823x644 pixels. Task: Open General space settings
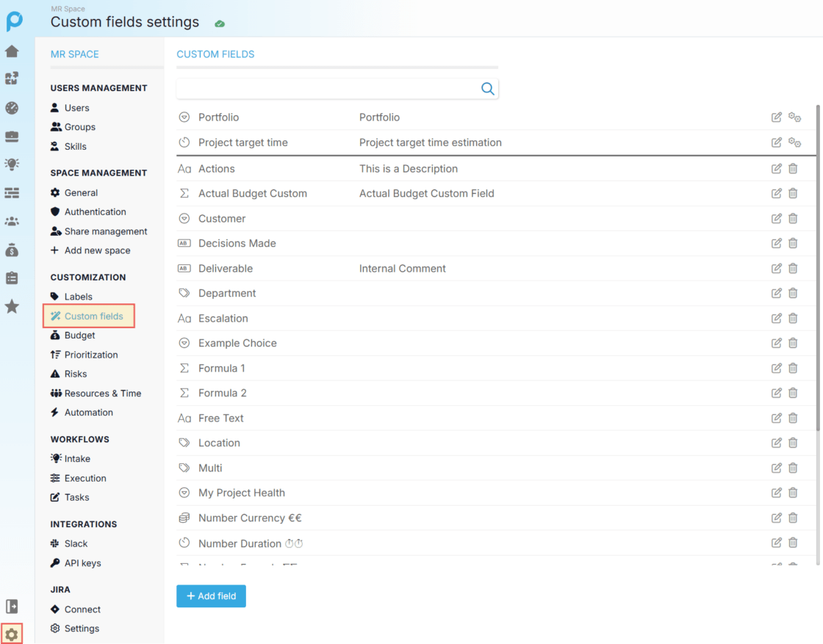[x=74, y=192]
